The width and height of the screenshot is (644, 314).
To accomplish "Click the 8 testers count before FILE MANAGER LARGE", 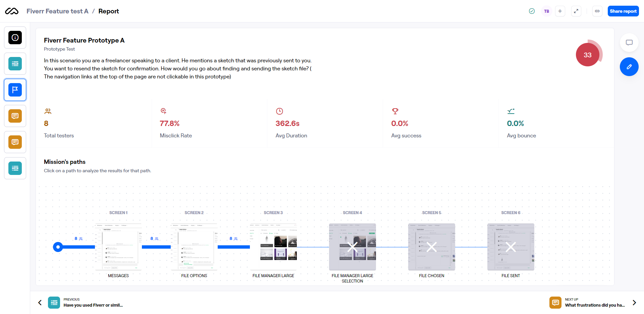I will click(x=233, y=239).
